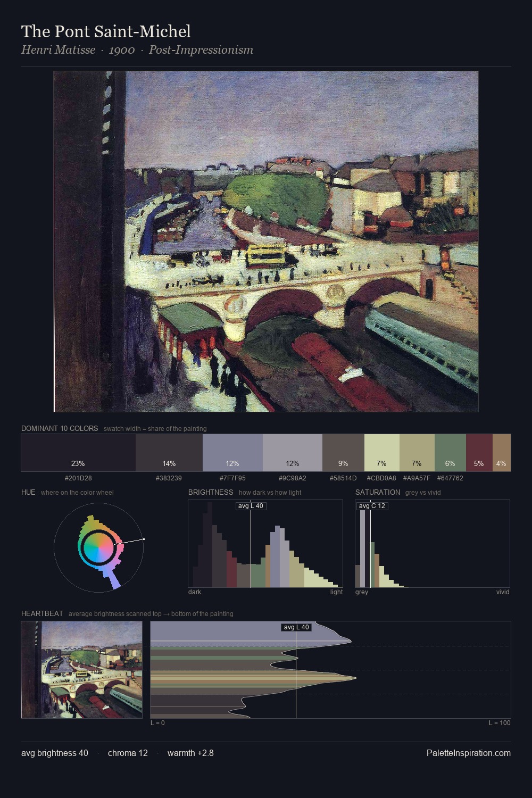532x798 pixels.
Task: Click the 'avg C 12' label in Saturation
Action: click(x=372, y=506)
